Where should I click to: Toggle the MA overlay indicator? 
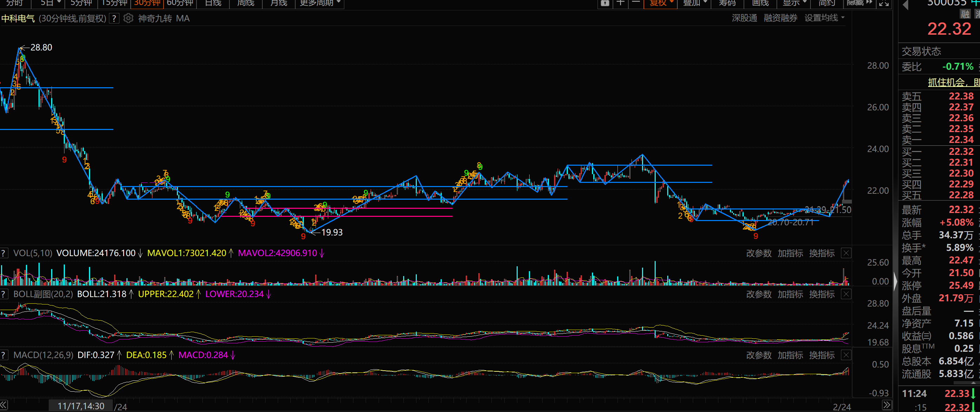pyautogui.click(x=182, y=18)
